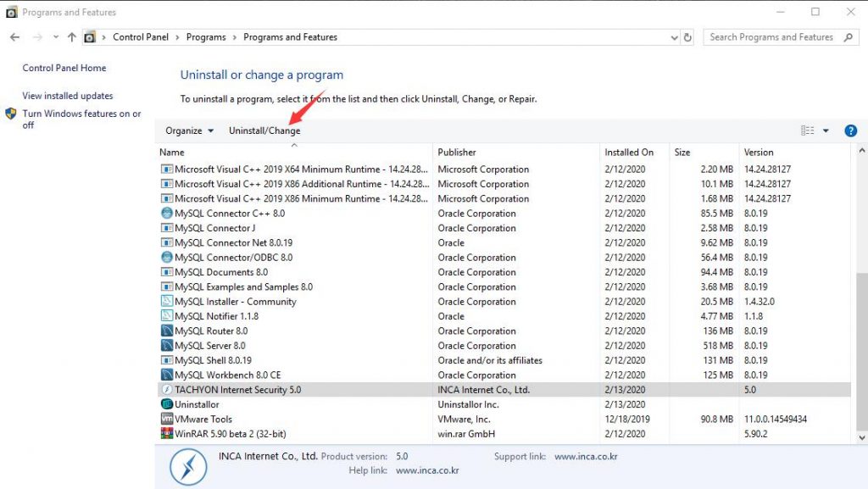Viewport: 868px width, 489px height.
Task: Open the recent locations dropdown arrow
Action: (56, 37)
